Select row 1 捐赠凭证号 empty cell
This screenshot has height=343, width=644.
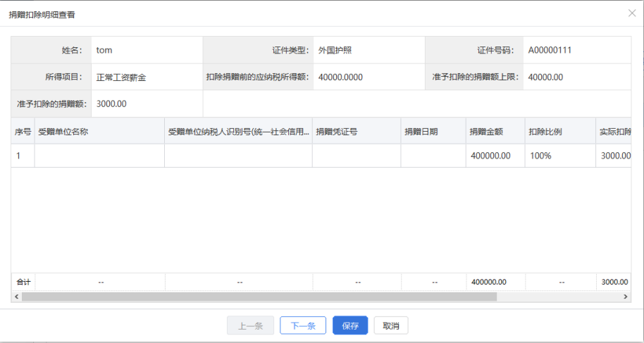(x=357, y=156)
